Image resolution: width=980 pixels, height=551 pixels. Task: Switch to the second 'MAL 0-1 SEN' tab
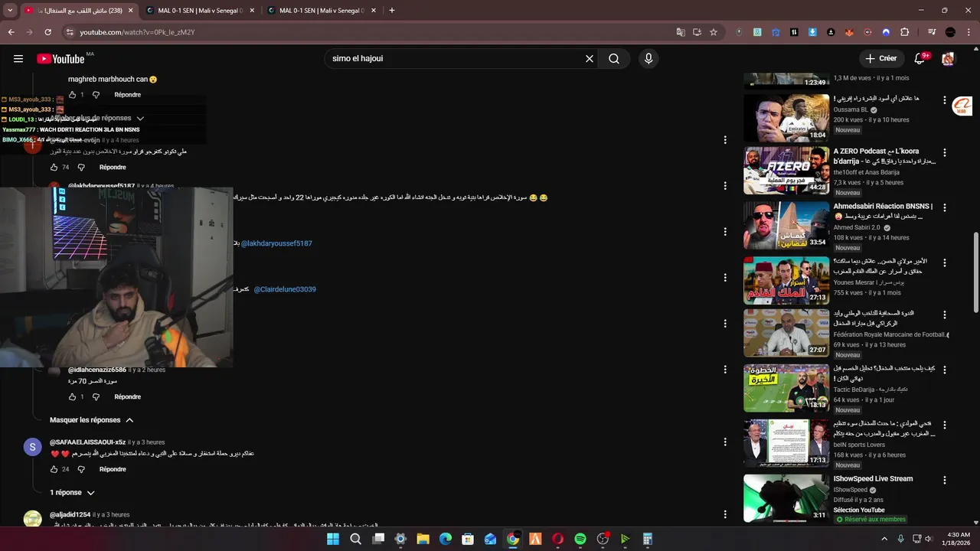click(x=201, y=11)
